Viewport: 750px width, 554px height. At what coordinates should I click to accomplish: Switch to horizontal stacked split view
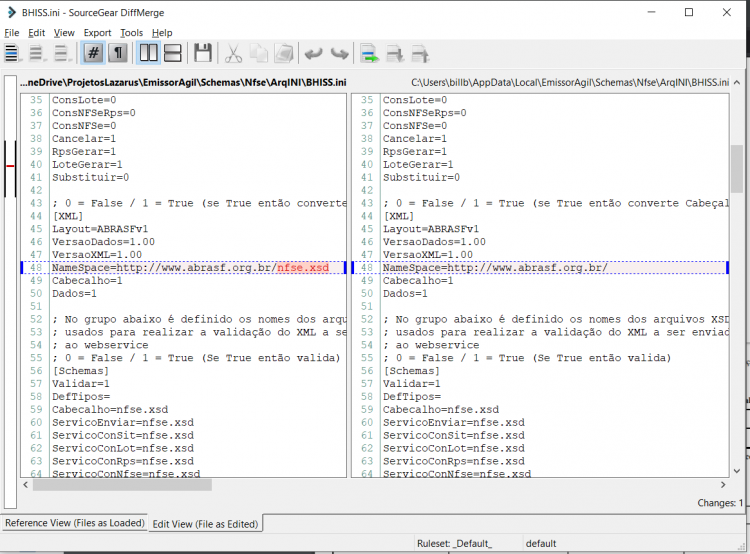pos(173,53)
